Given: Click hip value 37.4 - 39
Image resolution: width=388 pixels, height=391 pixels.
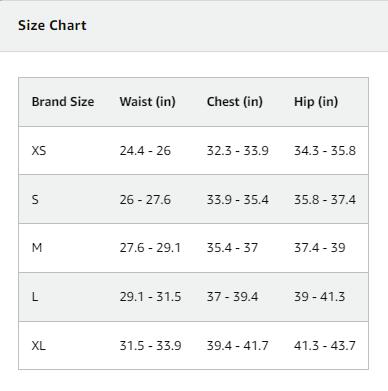Looking at the screenshot, I should [x=320, y=248].
